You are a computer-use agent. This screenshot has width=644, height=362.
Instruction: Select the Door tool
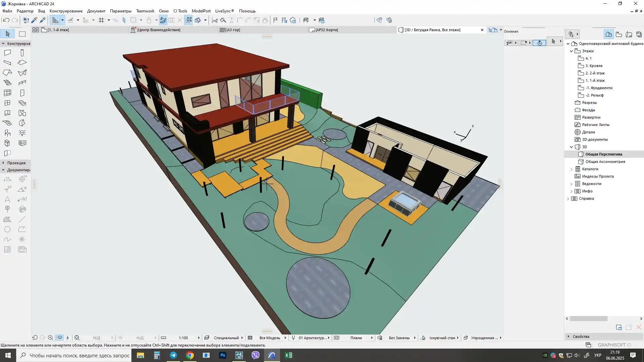(x=22, y=93)
